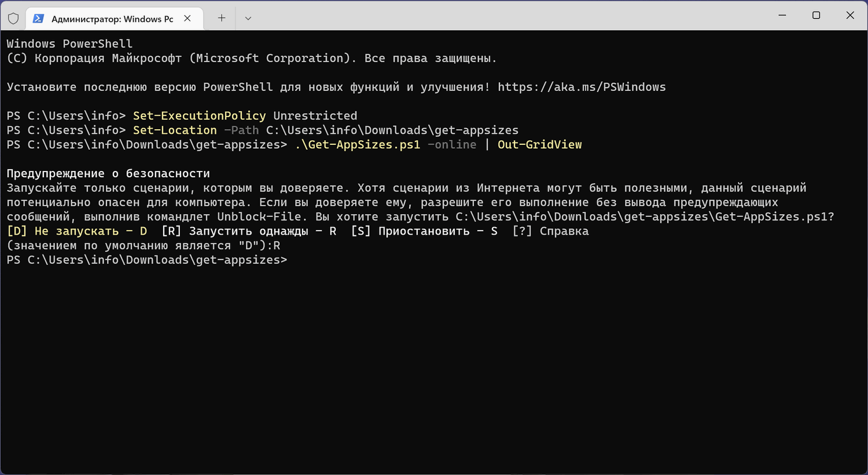The height and width of the screenshot is (475, 868).
Task: Click the Unblock-File cmdlet name in the warning
Action: (x=259, y=217)
